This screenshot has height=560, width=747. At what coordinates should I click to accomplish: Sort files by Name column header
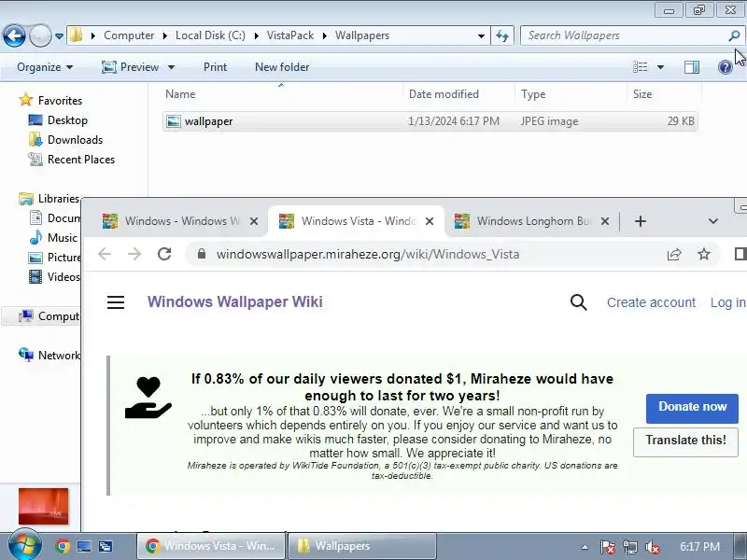tap(281, 94)
